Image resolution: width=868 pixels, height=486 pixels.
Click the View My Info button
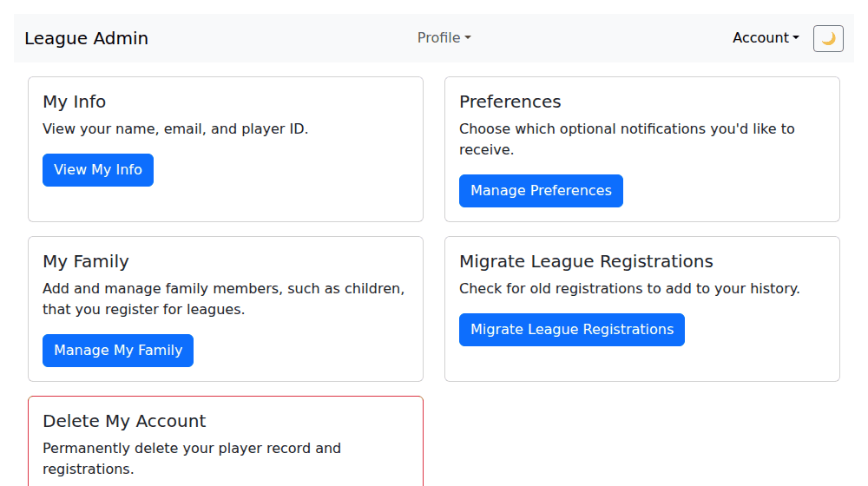pyautogui.click(x=98, y=170)
